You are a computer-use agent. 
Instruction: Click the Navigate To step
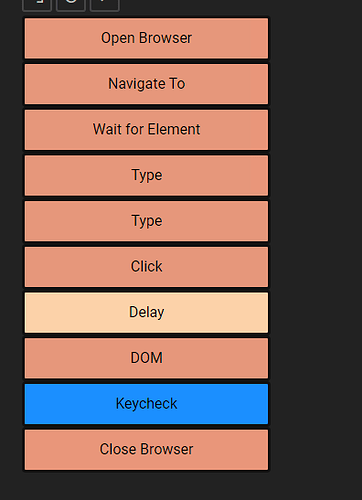pos(146,84)
